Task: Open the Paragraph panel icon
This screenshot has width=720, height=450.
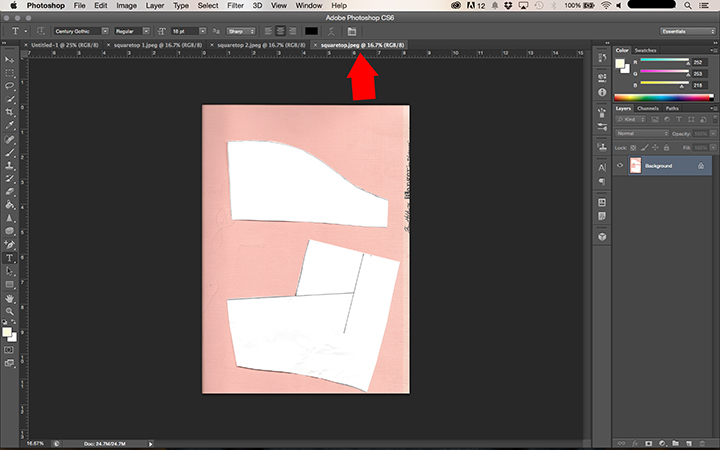Action: tap(602, 181)
